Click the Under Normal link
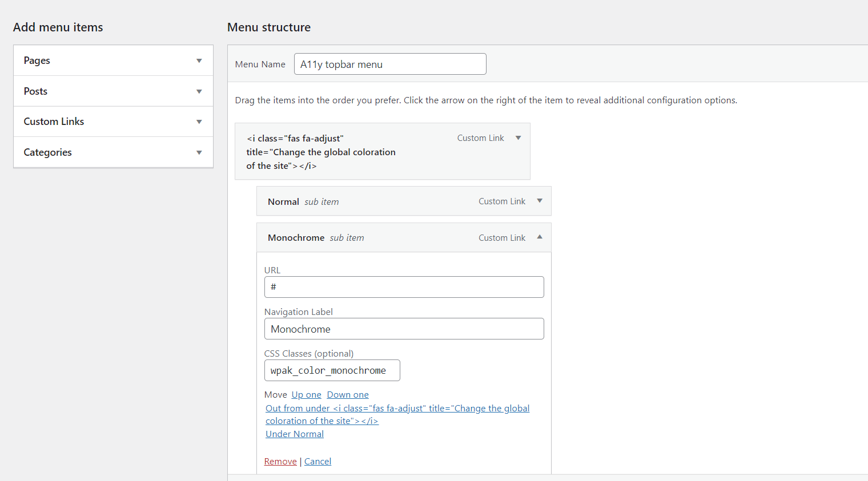Image resolution: width=868 pixels, height=481 pixels. pyautogui.click(x=295, y=434)
